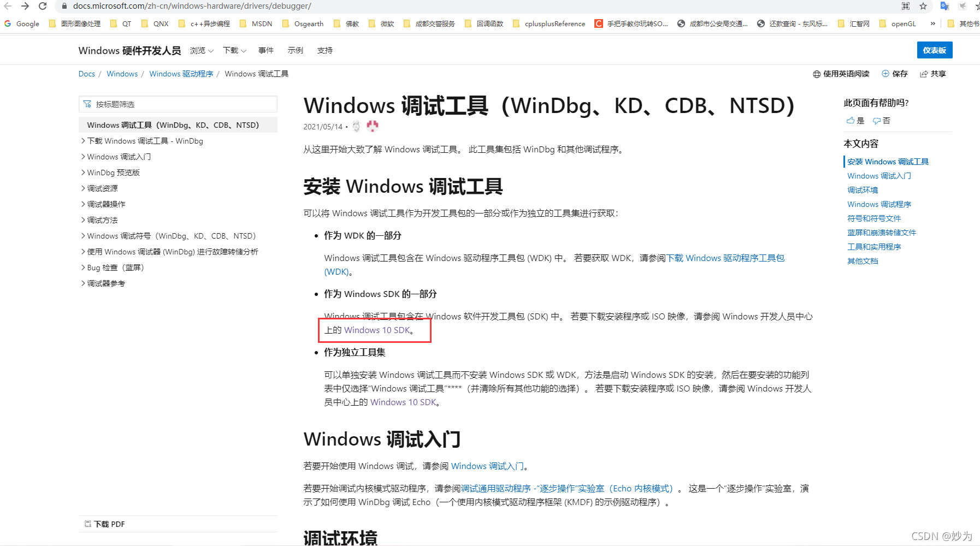Click the bird extension icon

point(963,6)
